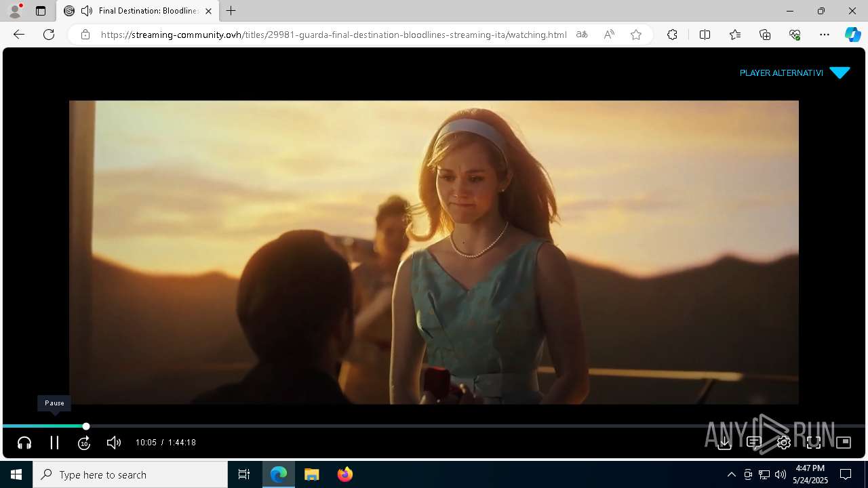
Task: Open the clock and date flyout
Action: tap(811, 474)
